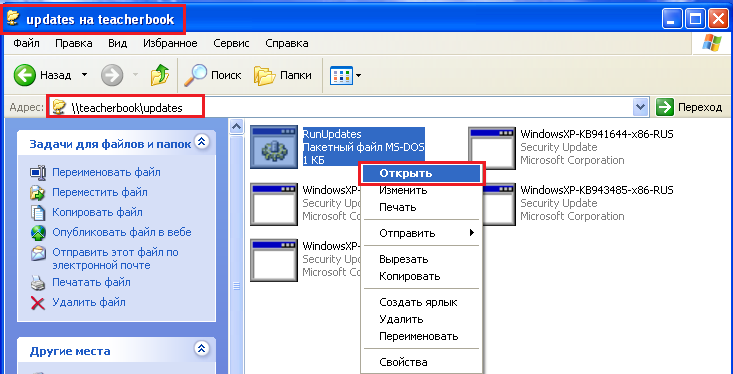Open the Избранное menu
The image size is (733, 374).
[x=170, y=43]
